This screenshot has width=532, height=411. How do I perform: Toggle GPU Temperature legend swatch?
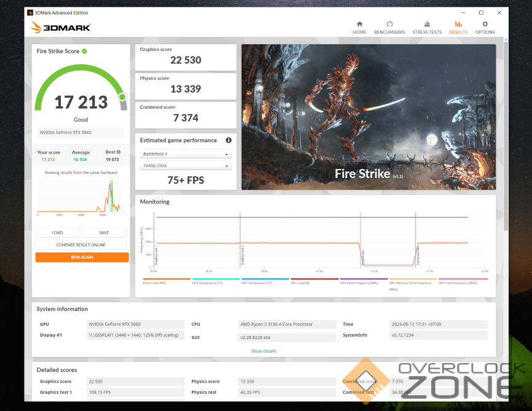coord(265,279)
